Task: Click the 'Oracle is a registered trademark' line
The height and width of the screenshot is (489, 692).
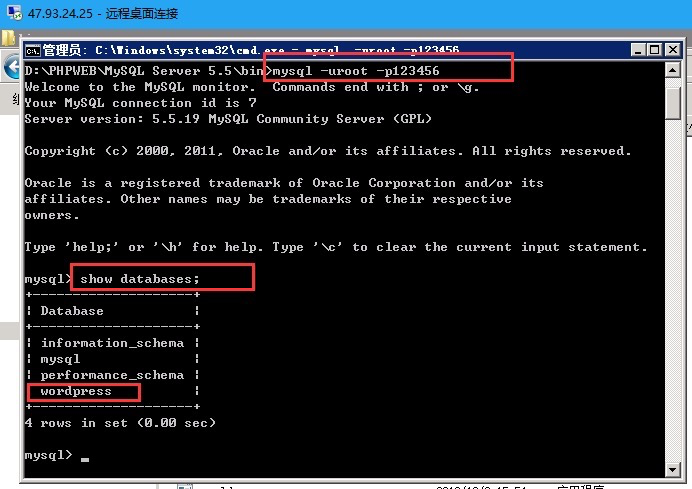Action: 284,183
